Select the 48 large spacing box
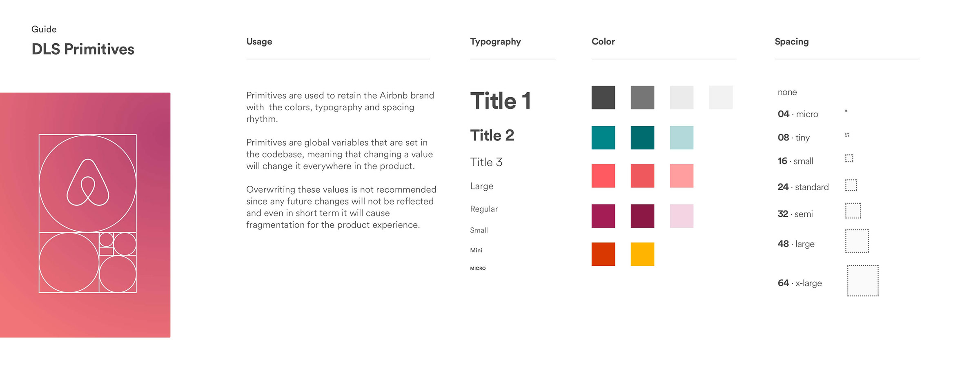 857,241
